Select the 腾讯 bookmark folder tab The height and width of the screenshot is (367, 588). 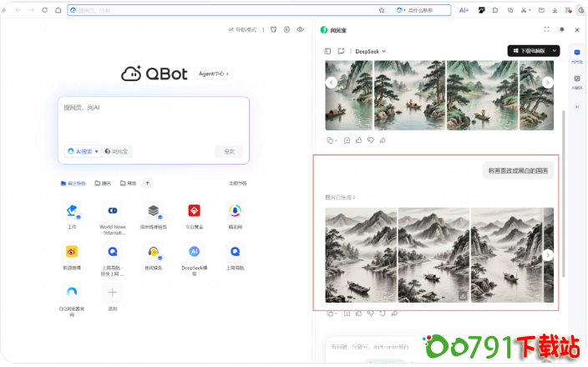(x=104, y=183)
